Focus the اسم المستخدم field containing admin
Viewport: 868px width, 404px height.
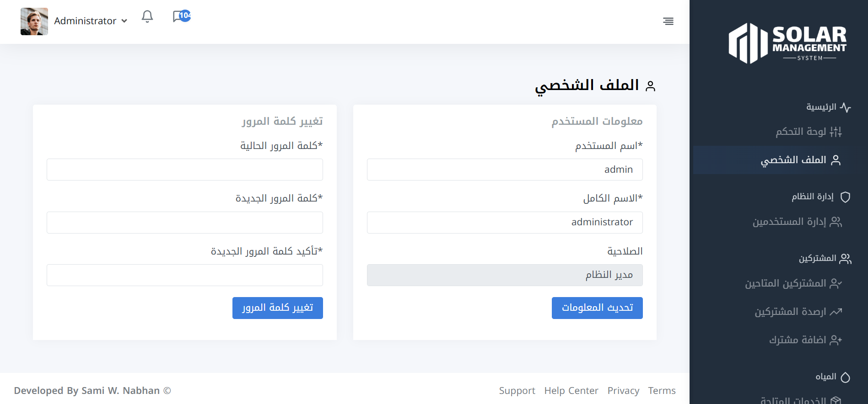(x=504, y=170)
